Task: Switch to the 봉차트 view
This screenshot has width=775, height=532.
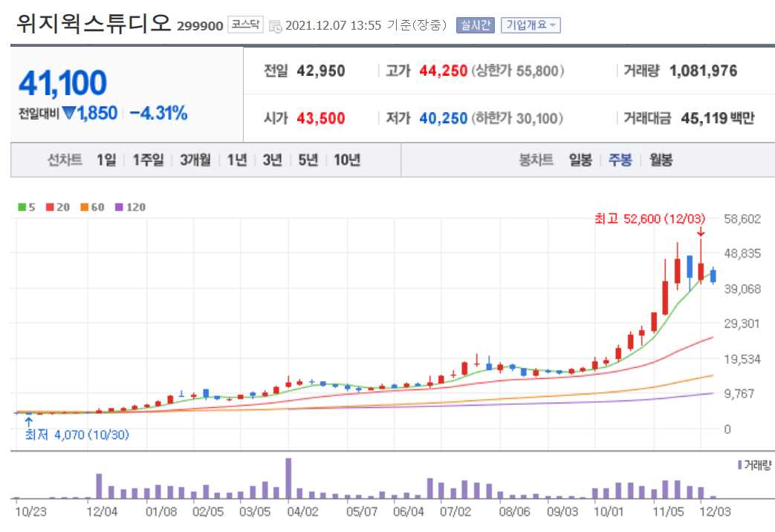Action: (x=536, y=160)
